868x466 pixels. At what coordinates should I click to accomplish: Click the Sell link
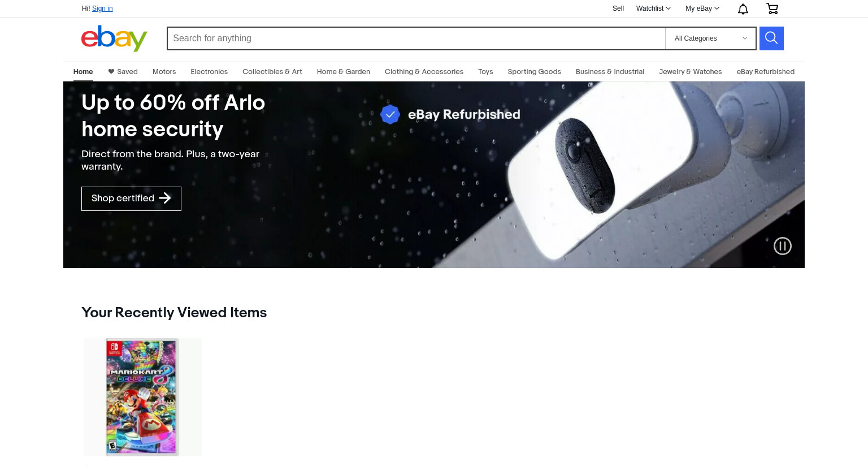618,8
